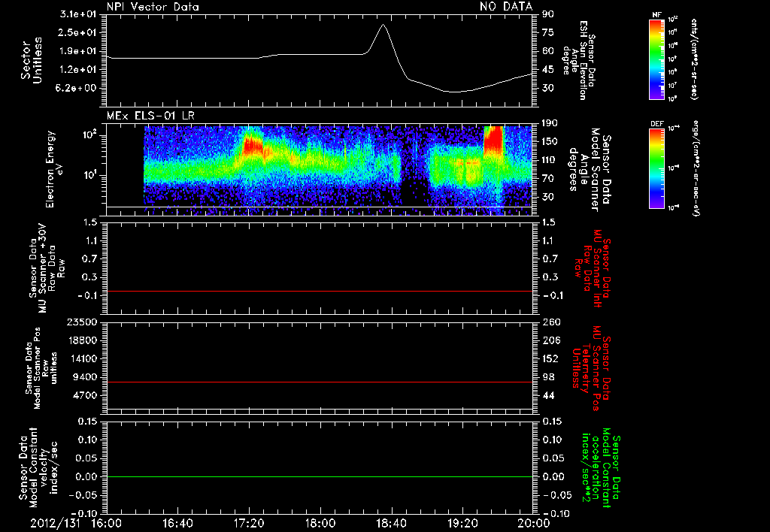770x532 pixels.
Task: Click the 'Sector Unitless' axis label
Action: point(32,60)
